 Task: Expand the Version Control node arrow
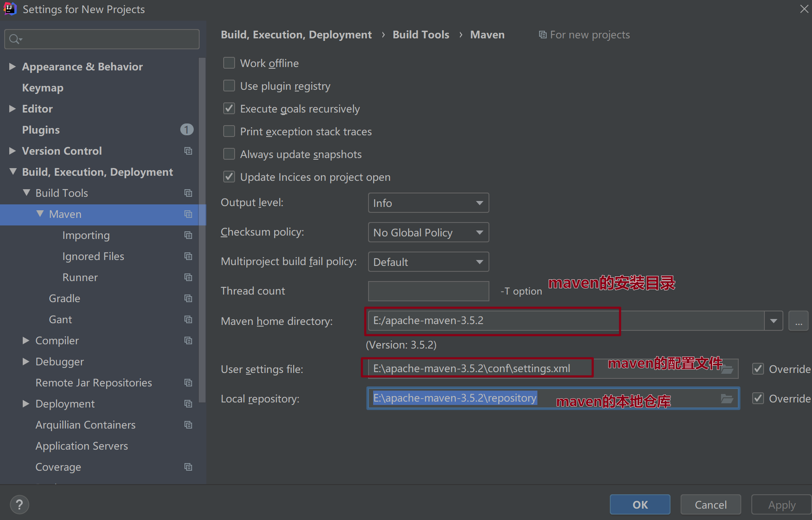click(12, 151)
